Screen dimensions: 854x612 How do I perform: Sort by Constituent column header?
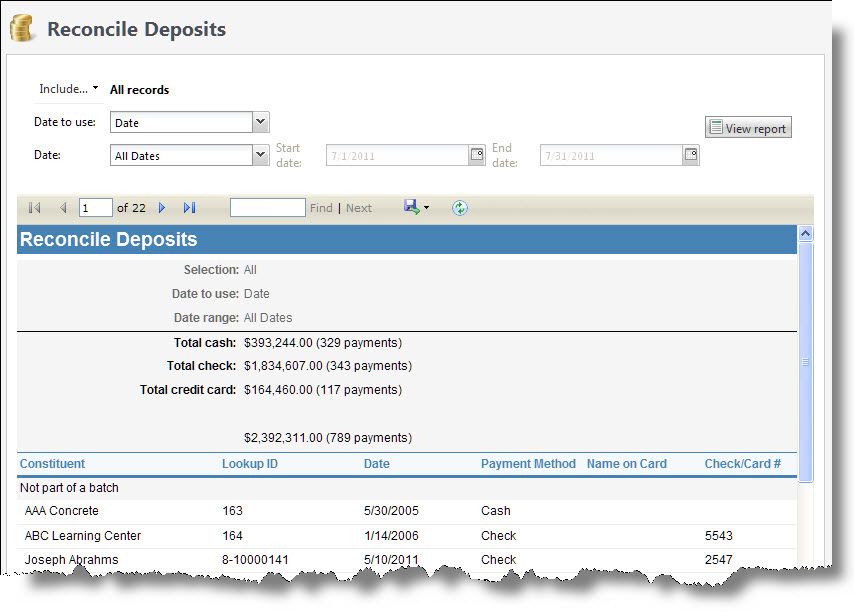(52, 464)
